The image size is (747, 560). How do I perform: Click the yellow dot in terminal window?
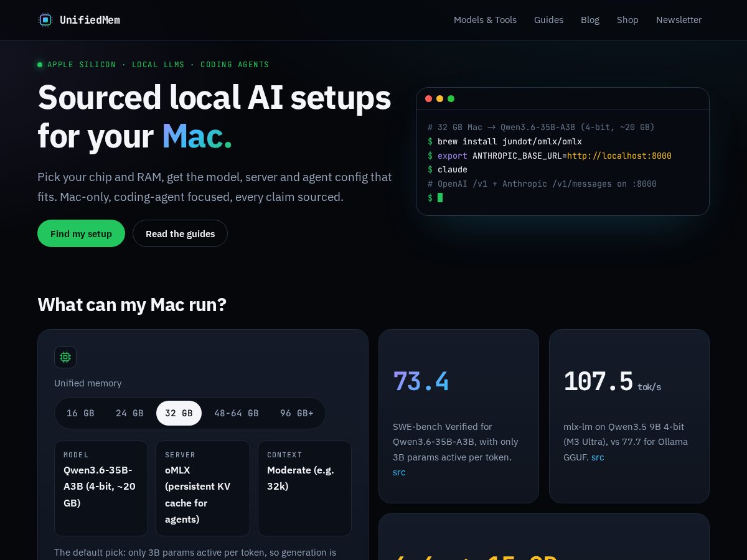coord(439,99)
